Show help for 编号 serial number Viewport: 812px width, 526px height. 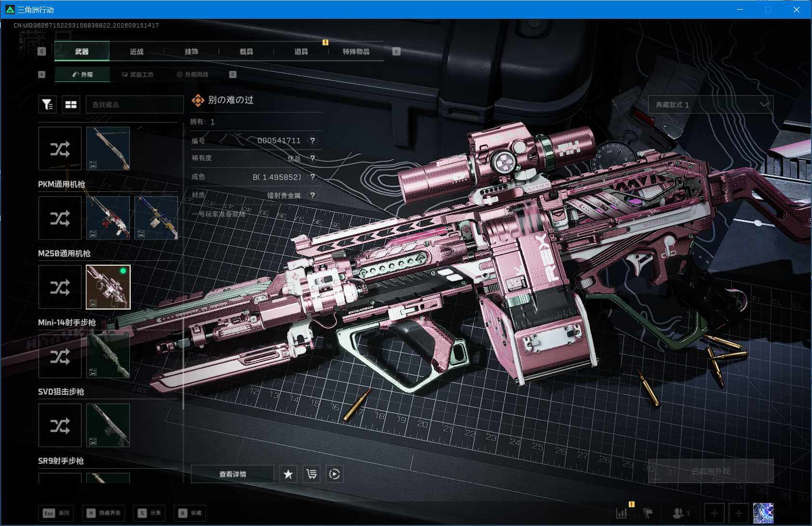coord(312,141)
